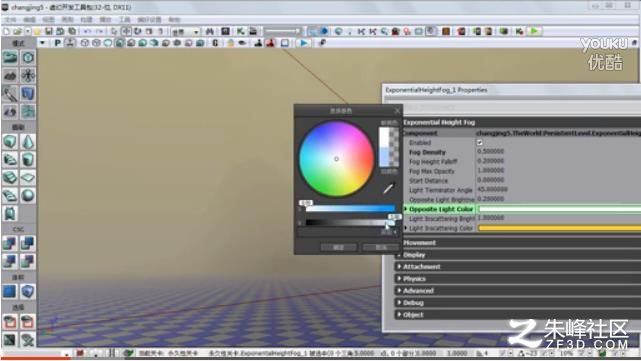
Task: Click the CSG Add icon
Action: (10, 243)
